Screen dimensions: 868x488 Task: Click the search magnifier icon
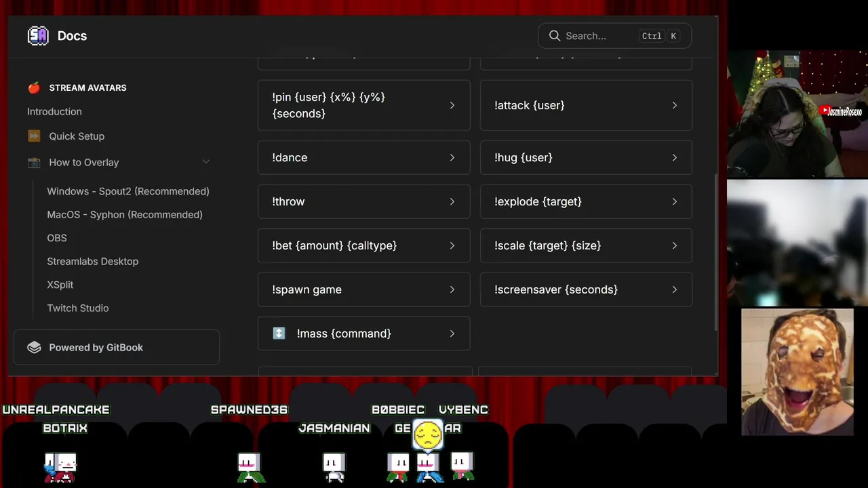[555, 36]
